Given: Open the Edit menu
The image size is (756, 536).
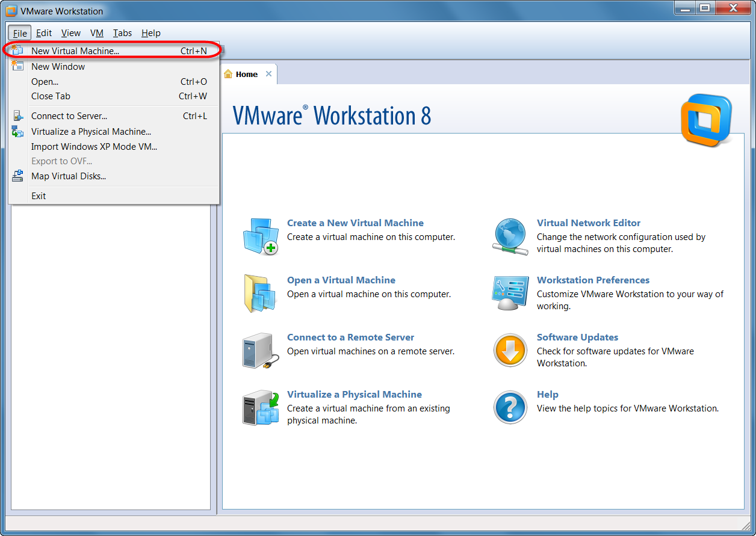Looking at the screenshot, I should [44, 33].
